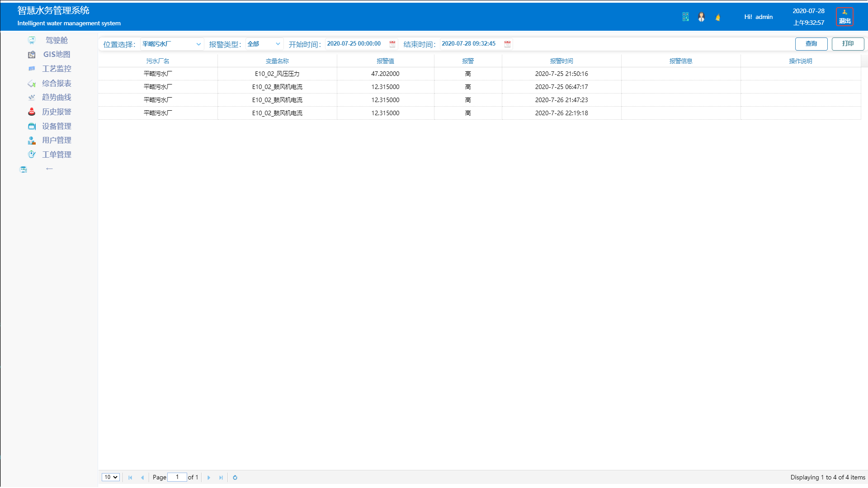868x488 pixels.
Task: Click the 趋势曲线 trend curve icon
Action: pos(32,97)
